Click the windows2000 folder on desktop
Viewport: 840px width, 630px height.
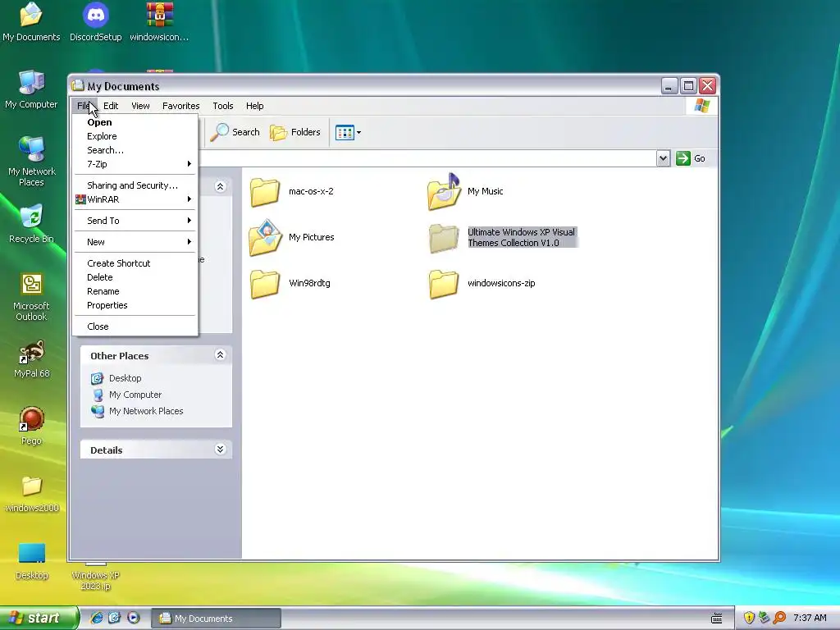(32, 494)
